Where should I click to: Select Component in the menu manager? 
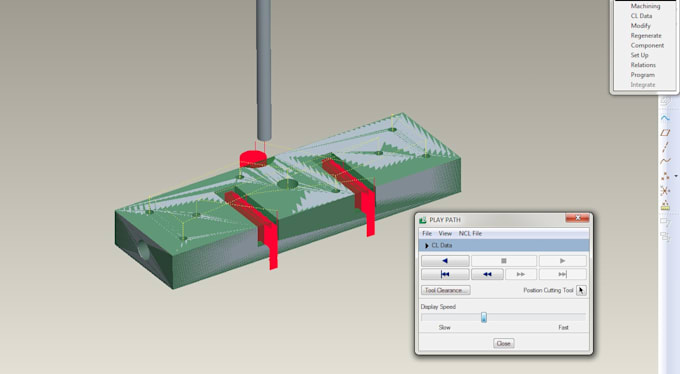647,46
